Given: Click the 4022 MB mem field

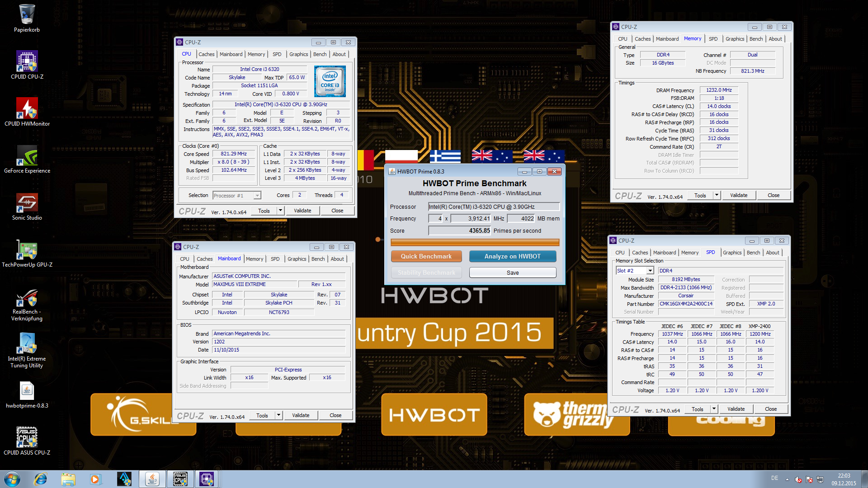Looking at the screenshot, I should 521,219.
